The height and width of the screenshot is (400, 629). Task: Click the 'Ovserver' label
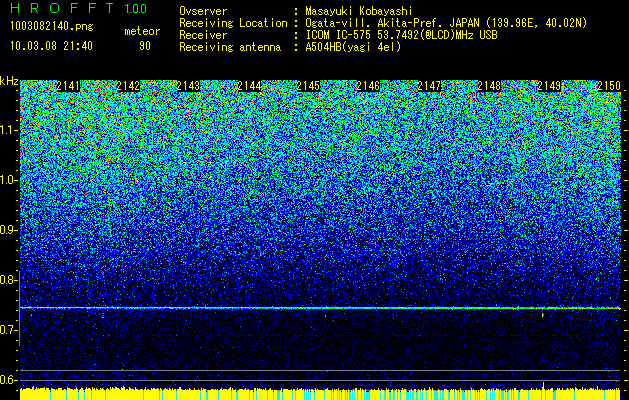click(x=203, y=11)
